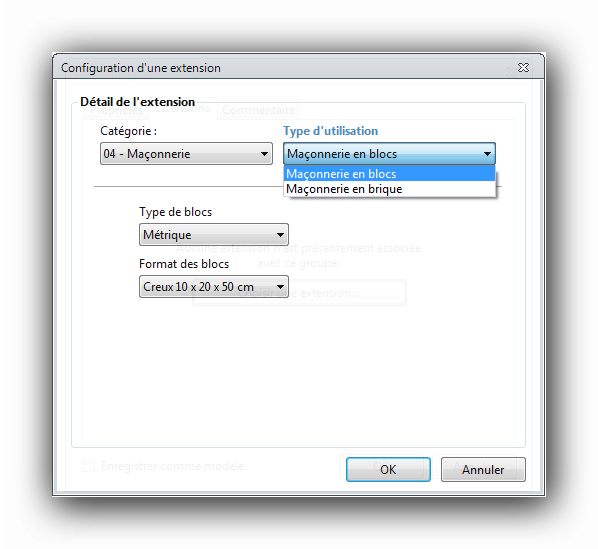The height and width of the screenshot is (549, 598).
Task: Click the faded Commentaire tab behind dialog
Action: (258, 110)
